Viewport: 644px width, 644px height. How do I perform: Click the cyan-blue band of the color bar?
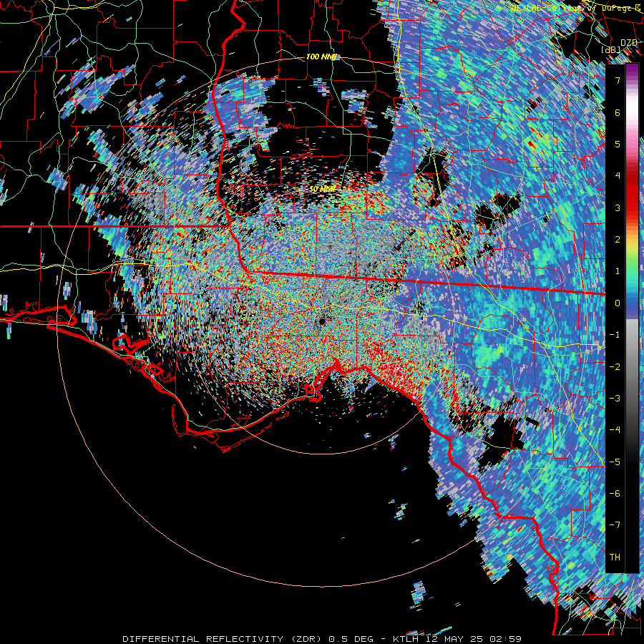click(x=632, y=288)
